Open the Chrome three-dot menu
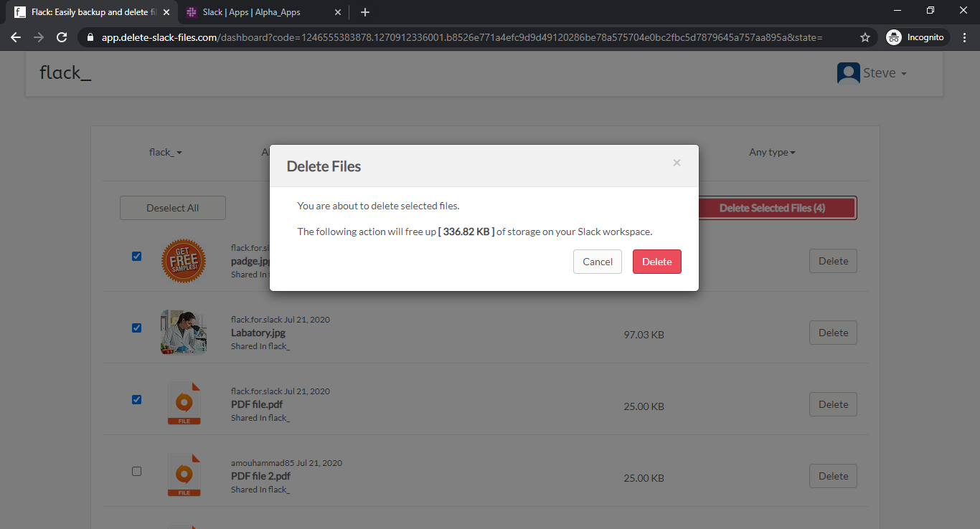This screenshot has height=529, width=980. click(x=966, y=37)
